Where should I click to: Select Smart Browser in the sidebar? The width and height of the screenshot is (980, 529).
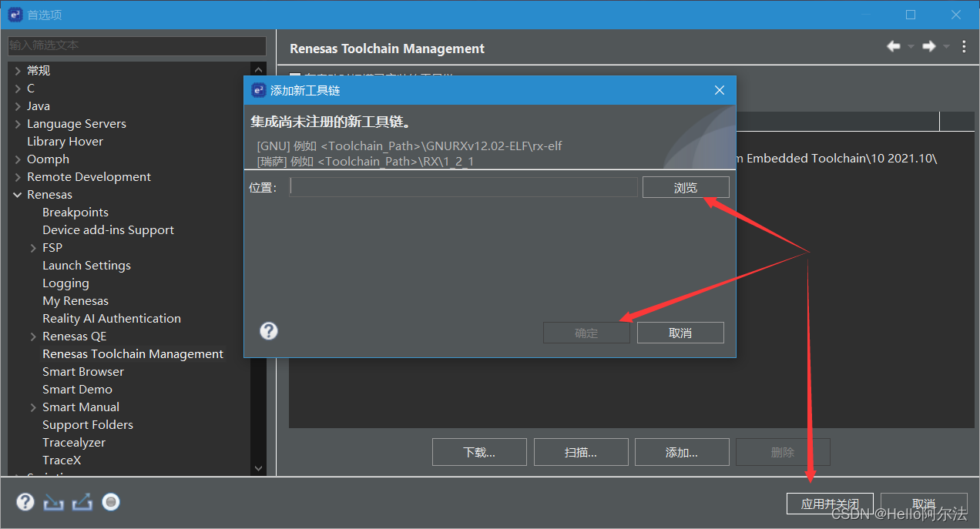tap(82, 371)
